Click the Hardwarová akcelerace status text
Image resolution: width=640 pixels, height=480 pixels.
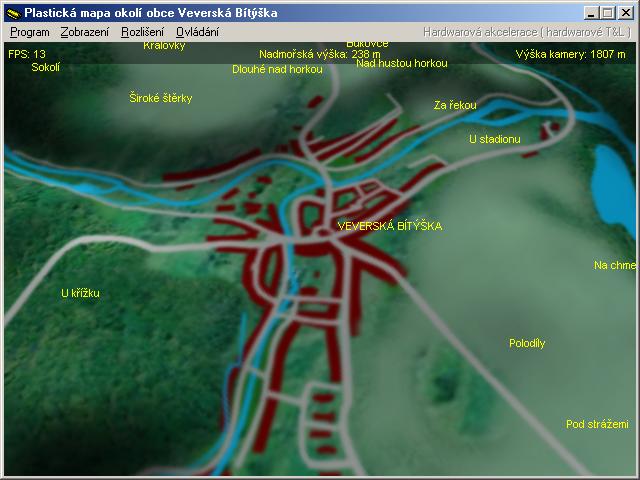click(527, 32)
